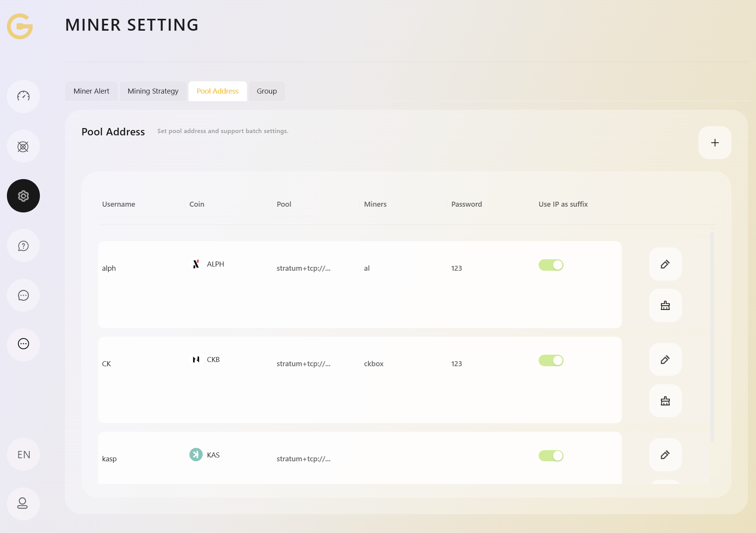Open the dashboard speedometer icon
Image resolution: width=756 pixels, height=533 pixels.
23,96
